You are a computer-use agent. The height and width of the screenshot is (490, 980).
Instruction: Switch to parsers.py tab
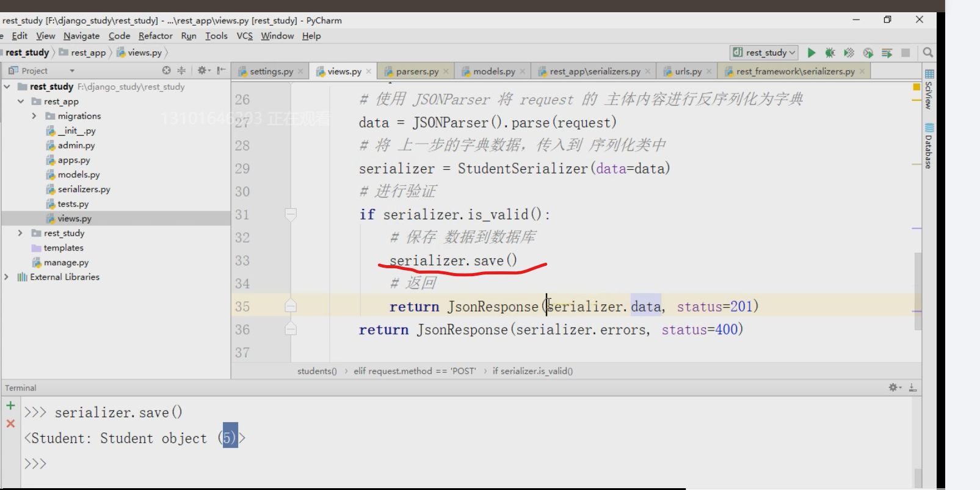pos(417,71)
